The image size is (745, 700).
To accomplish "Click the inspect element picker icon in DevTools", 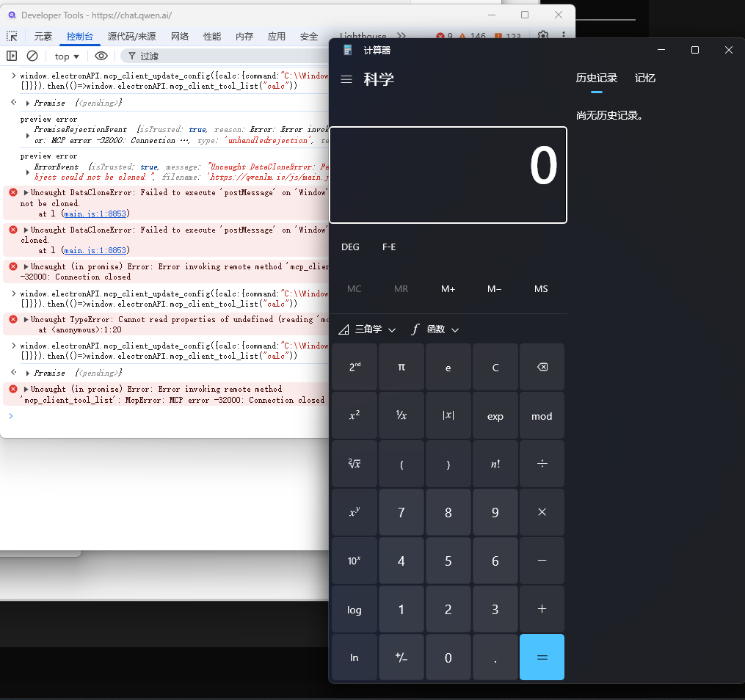I will coord(12,36).
